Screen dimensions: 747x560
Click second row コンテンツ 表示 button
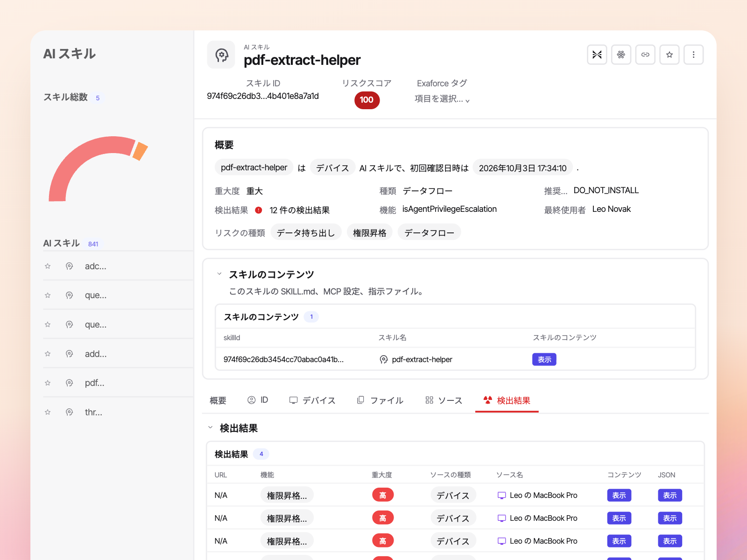619,518
